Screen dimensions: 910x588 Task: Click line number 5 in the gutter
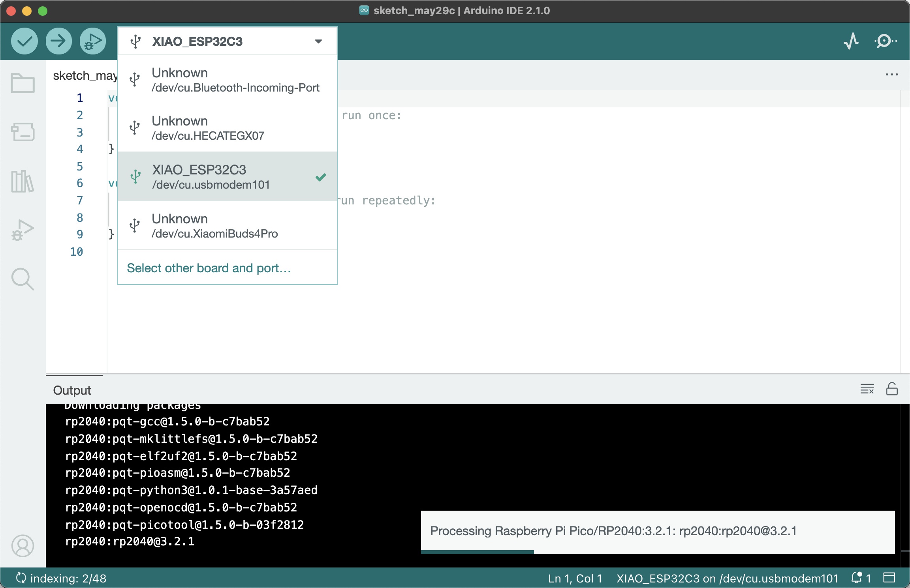(80, 166)
